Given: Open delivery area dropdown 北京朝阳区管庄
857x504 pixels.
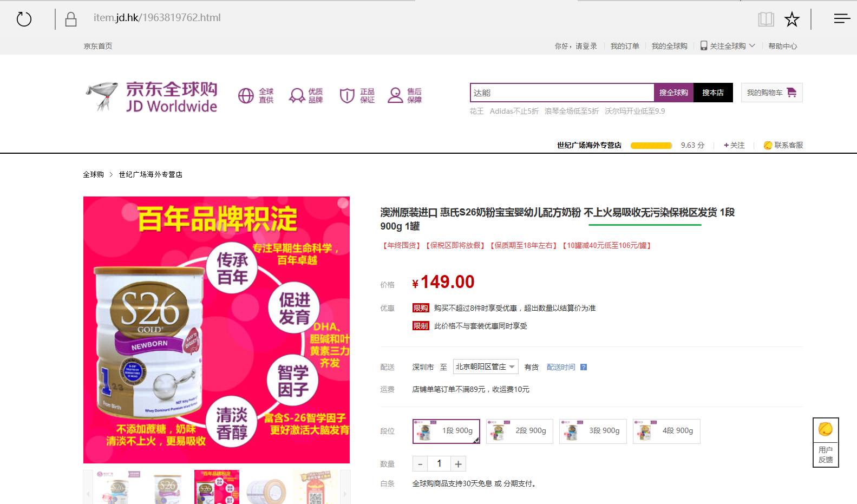Looking at the screenshot, I should (x=486, y=366).
